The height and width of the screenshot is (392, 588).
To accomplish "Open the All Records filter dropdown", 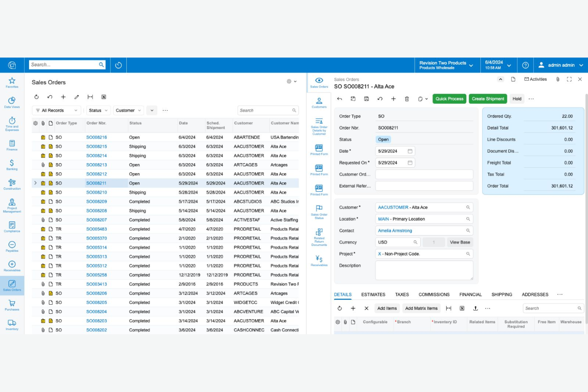I will (x=56, y=110).
